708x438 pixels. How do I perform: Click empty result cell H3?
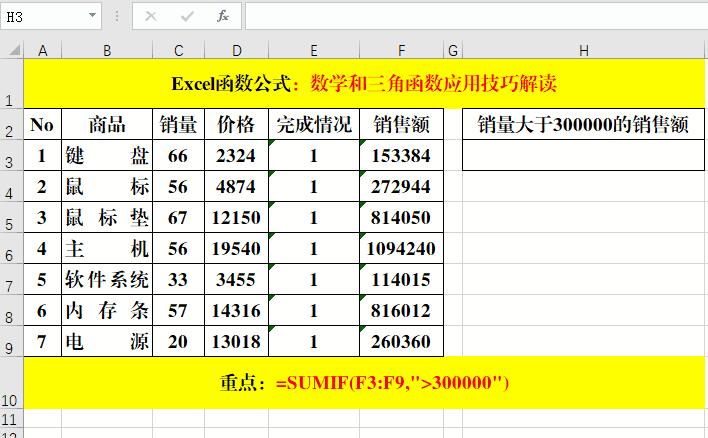(x=583, y=155)
